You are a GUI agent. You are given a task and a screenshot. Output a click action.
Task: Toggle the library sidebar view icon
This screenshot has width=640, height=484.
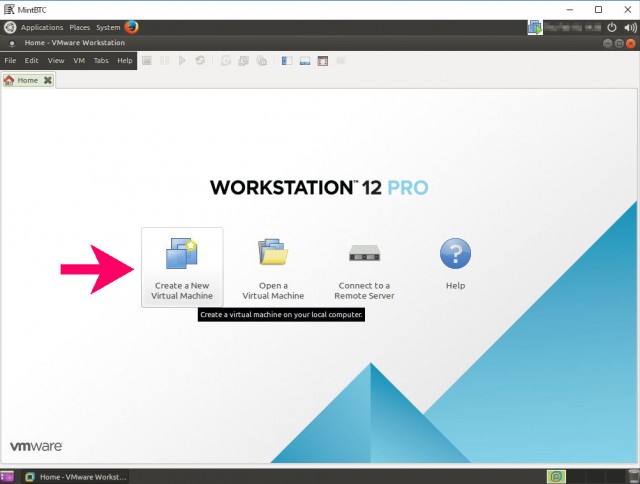[x=287, y=61]
